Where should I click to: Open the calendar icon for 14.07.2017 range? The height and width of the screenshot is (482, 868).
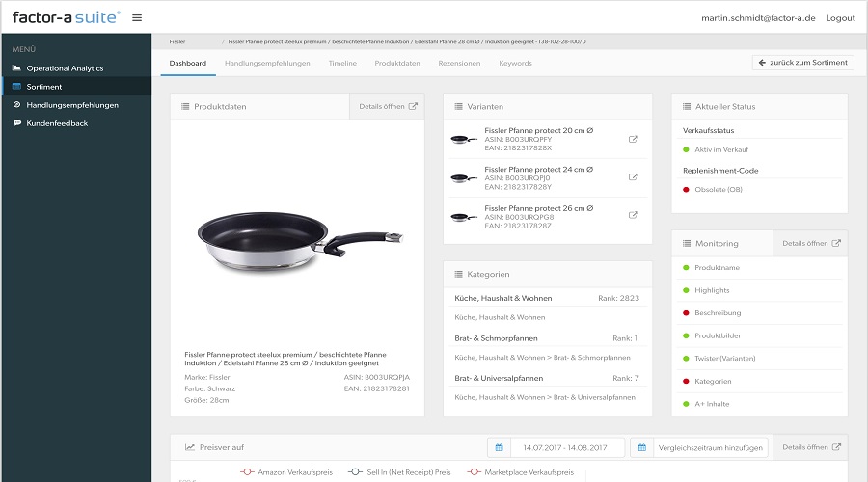500,447
